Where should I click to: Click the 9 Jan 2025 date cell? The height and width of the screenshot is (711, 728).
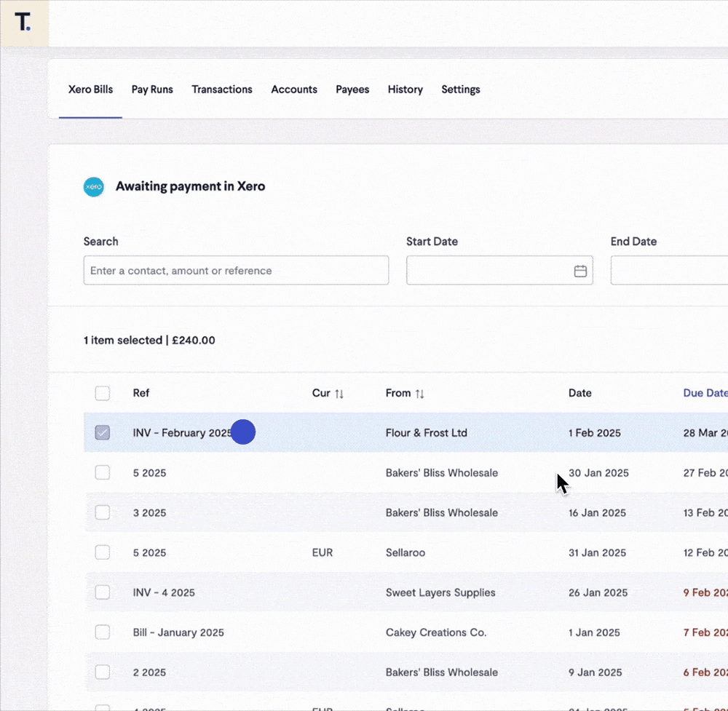click(x=596, y=672)
